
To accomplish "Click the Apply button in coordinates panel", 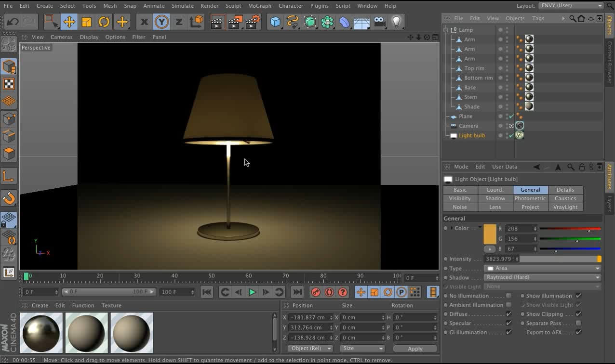I will click(414, 349).
